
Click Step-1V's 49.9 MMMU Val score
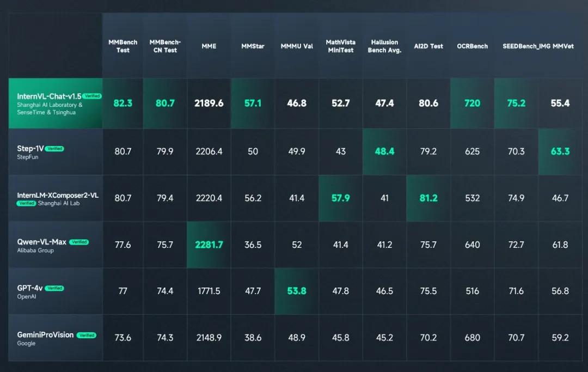[x=297, y=151]
